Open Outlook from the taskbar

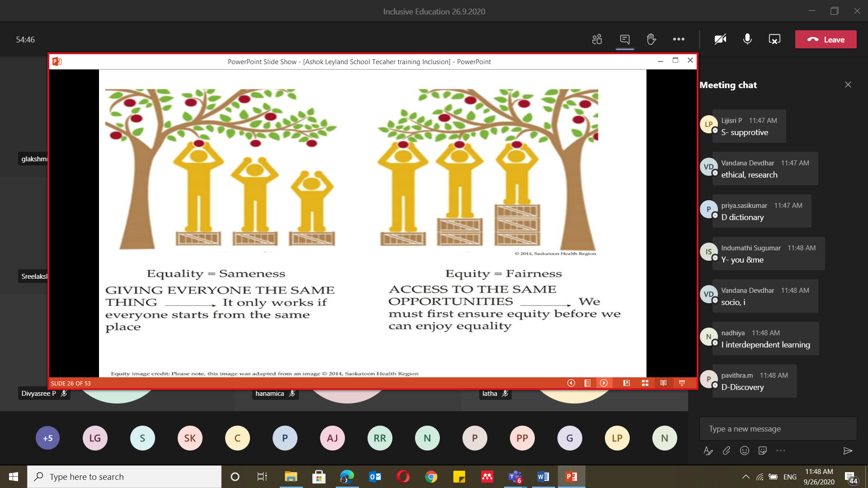click(x=375, y=477)
